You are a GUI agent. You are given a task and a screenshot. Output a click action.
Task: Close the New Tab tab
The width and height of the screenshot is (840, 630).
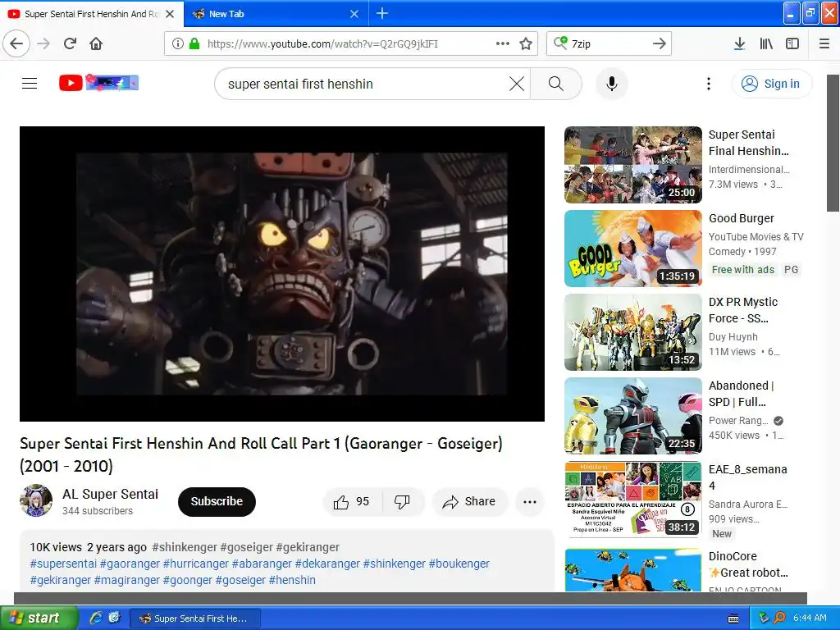(x=354, y=14)
